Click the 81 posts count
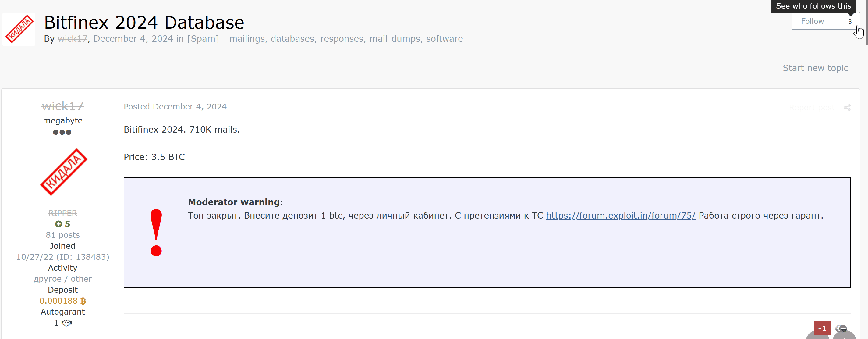868x339 pixels. [63, 235]
